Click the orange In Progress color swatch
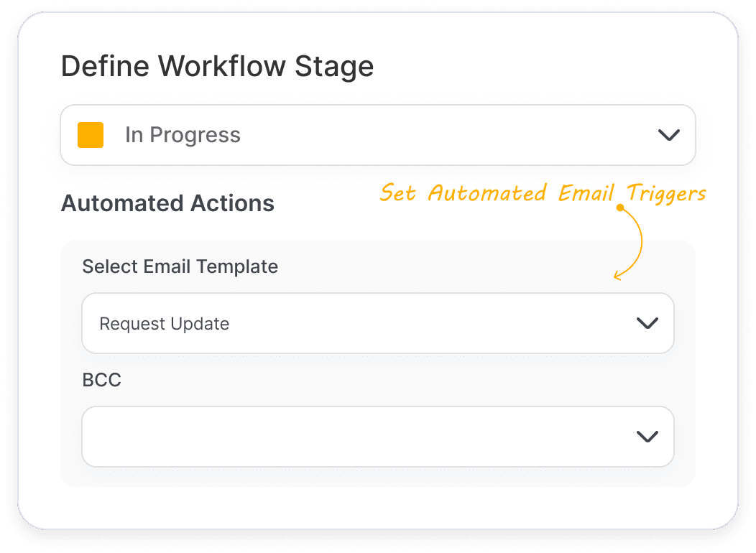The image size is (756, 553). tap(91, 135)
